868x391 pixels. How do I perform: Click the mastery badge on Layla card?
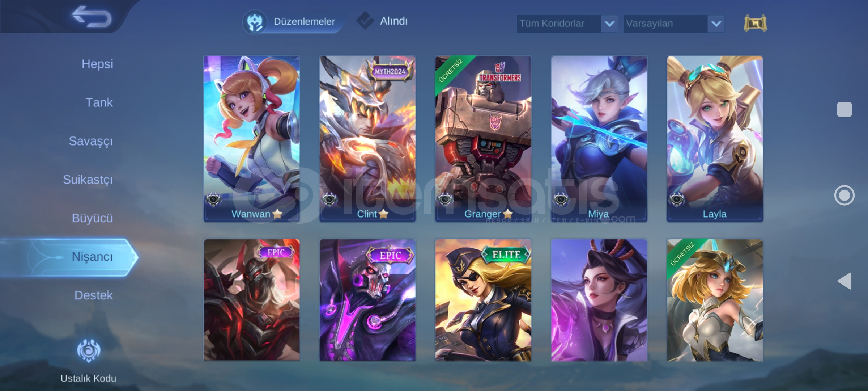(x=677, y=199)
